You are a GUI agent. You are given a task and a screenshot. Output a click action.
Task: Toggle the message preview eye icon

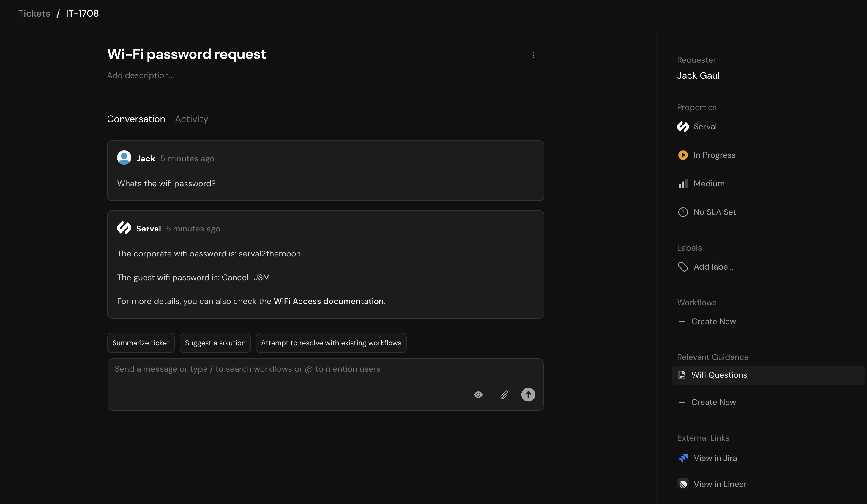[478, 395]
